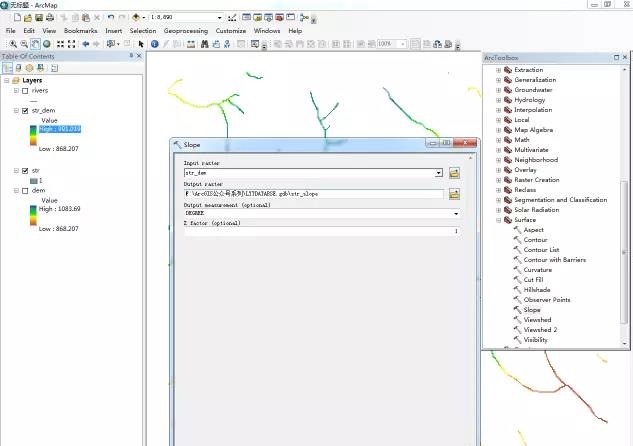Browse for Input raster folder icon

[x=454, y=173]
